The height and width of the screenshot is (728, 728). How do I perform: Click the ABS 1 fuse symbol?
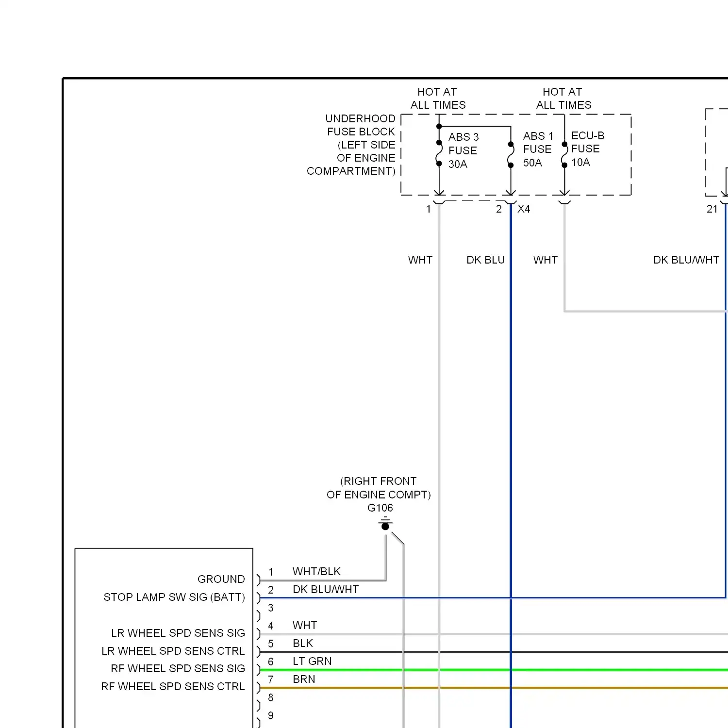[511, 155]
